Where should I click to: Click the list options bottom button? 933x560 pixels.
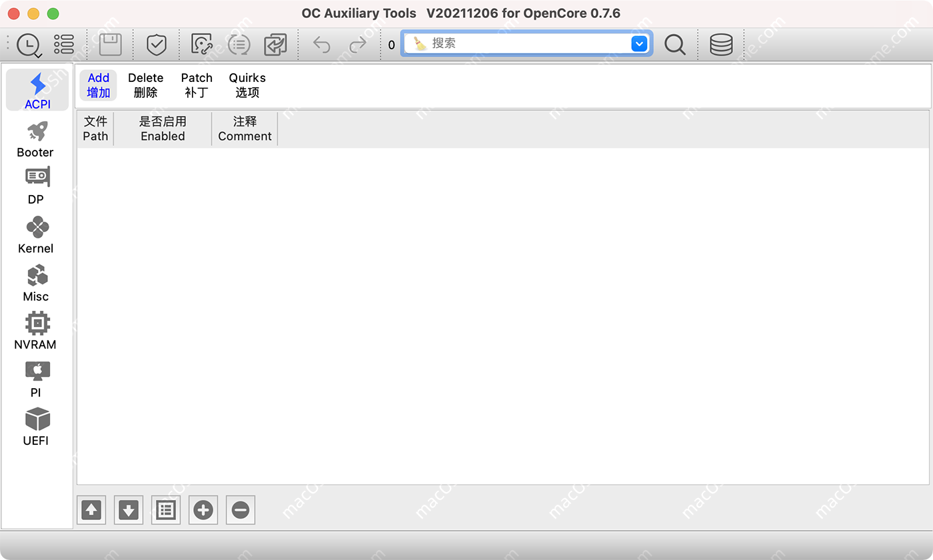coord(166,510)
